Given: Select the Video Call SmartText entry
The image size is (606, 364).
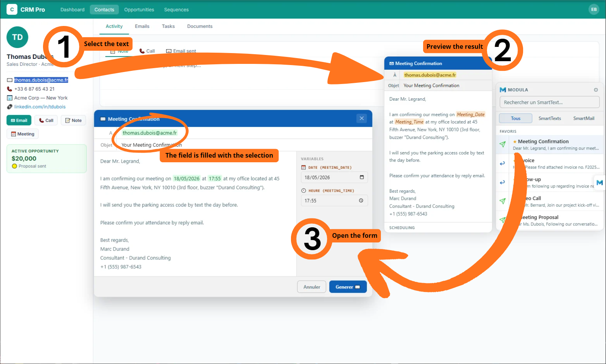Looking at the screenshot, I should (549, 201).
